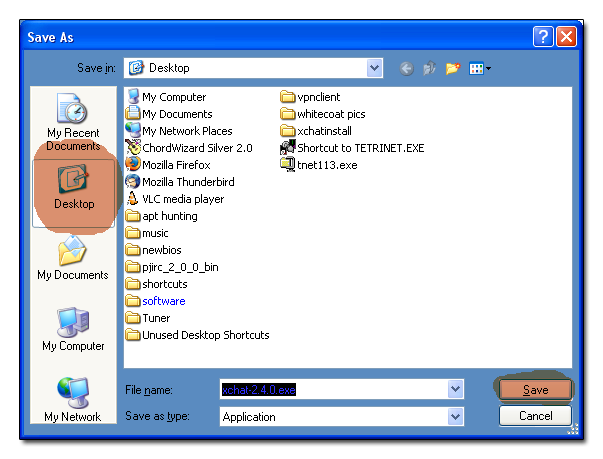Click the Save button
The width and height of the screenshot is (603, 459).
(x=535, y=390)
